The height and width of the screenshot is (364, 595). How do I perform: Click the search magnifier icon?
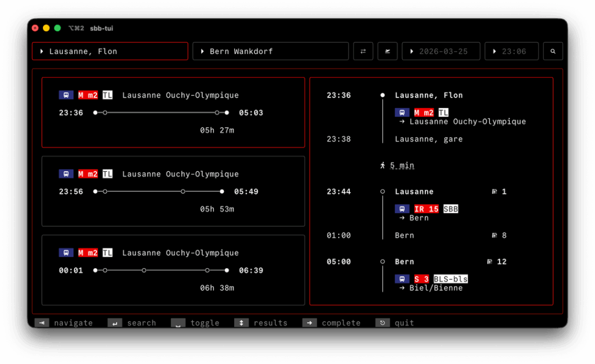coord(553,51)
